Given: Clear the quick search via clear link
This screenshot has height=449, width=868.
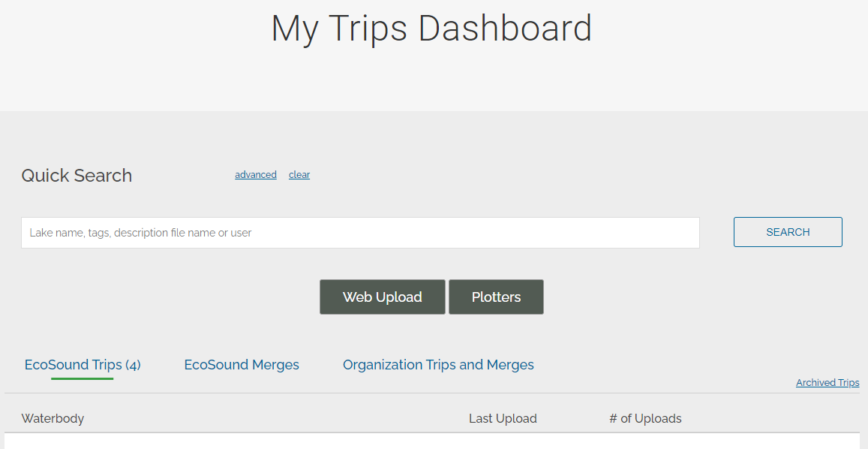Looking at the screenshot, I should (299, 175).
